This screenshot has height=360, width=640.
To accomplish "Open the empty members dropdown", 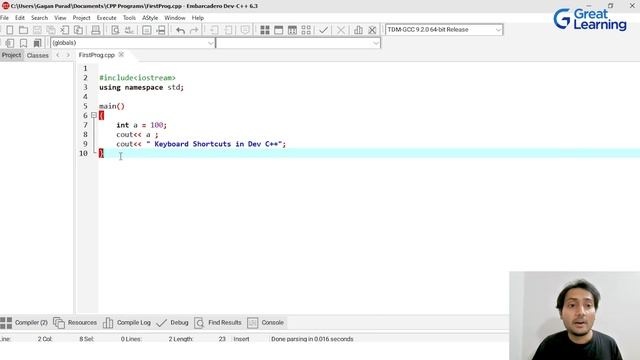I will pyautogui.click(x=298, y=43).
